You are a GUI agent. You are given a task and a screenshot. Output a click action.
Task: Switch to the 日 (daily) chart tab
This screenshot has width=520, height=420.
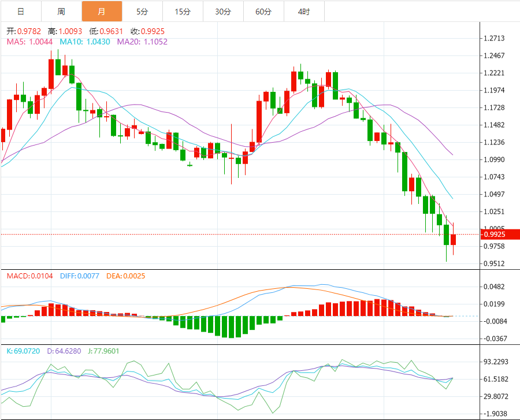[21, 12]
